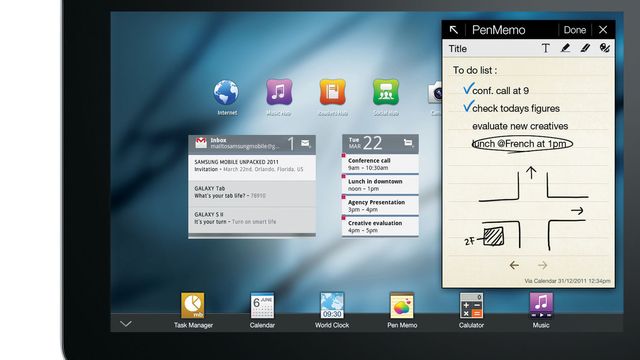Launch Pen Memo from the dock
This screenshot has width=640, height=360.
coord(402,305)
